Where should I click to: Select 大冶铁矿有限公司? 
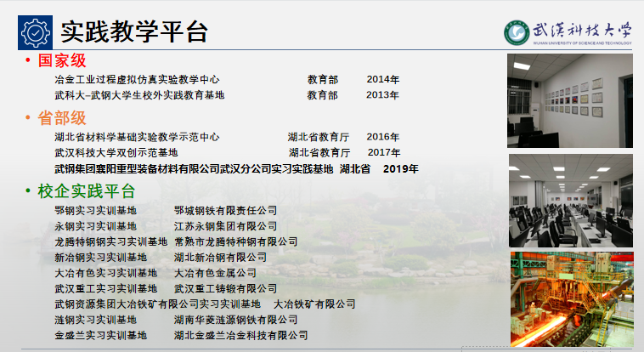[x=314, y=304]
